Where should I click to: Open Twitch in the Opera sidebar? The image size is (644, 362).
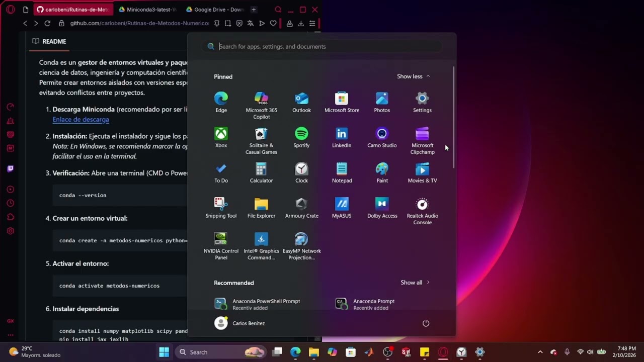[x=10, y=168]
